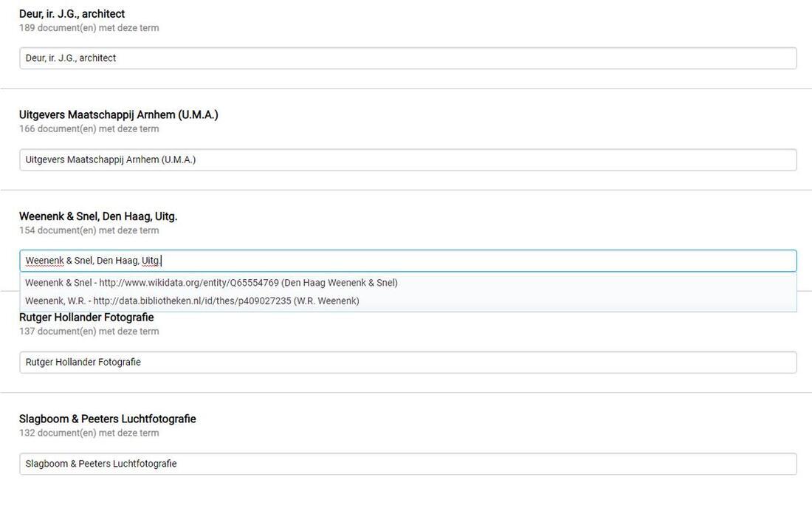812x508 pixels.
Task: Focus the Slagboom & Peeters Luchtfotografie input field
Action: click(x=408, y=464)
